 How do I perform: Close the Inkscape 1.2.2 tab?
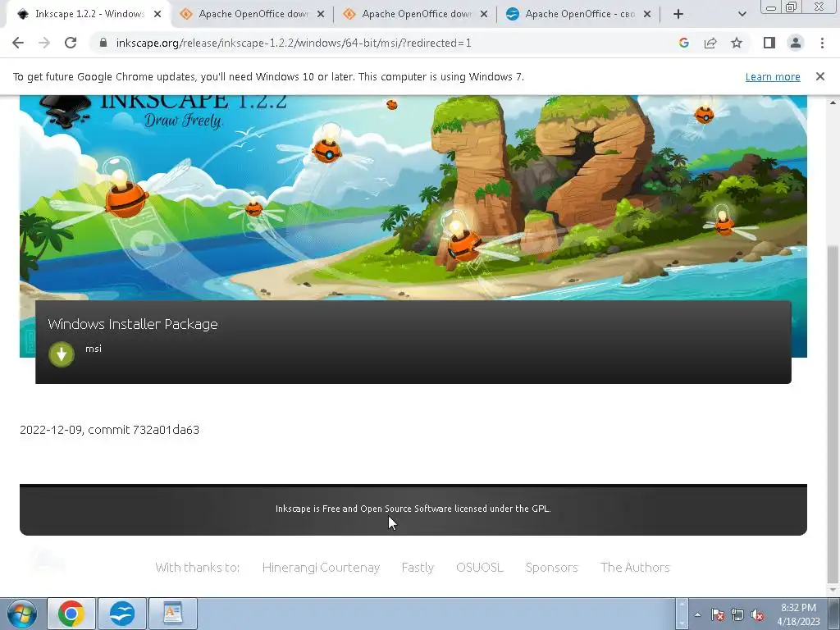click(157, 14)
